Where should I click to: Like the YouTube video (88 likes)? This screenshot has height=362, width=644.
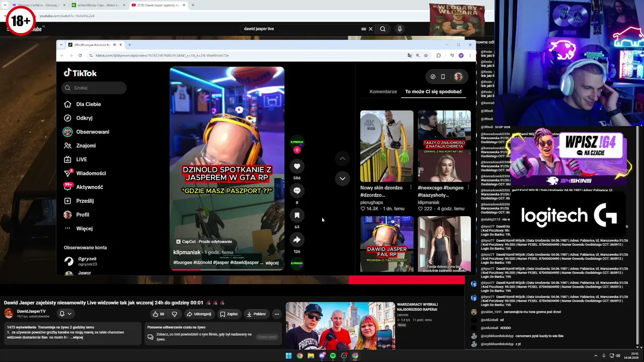(159, 314)
